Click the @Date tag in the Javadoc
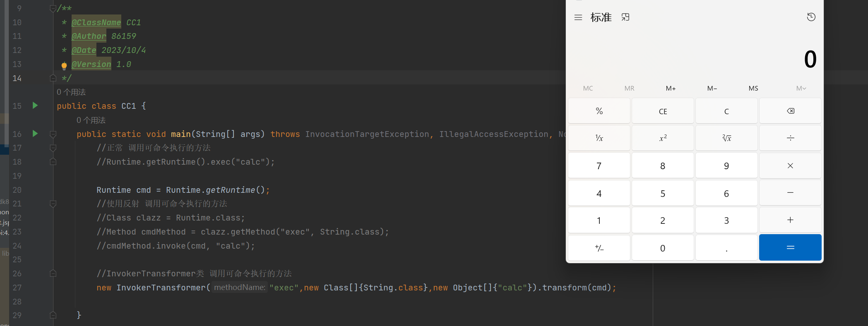Screen dimensions: 868x326 coord(84,50)
